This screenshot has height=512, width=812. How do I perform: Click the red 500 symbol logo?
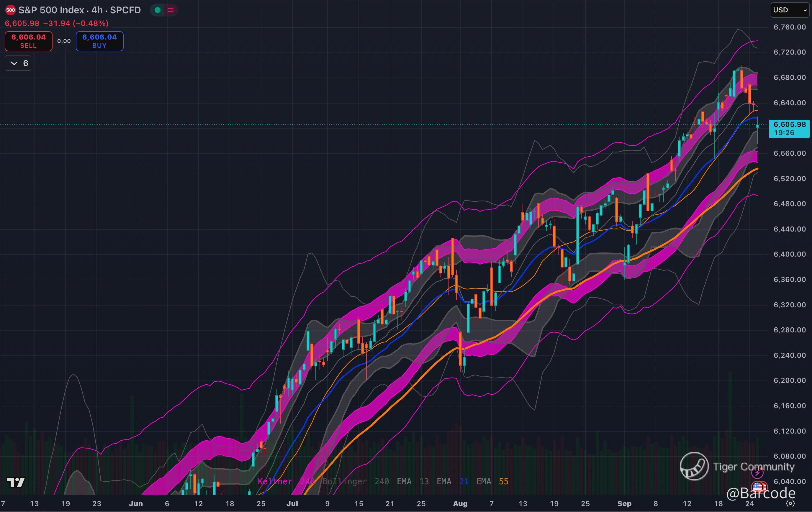click(10, 10)
